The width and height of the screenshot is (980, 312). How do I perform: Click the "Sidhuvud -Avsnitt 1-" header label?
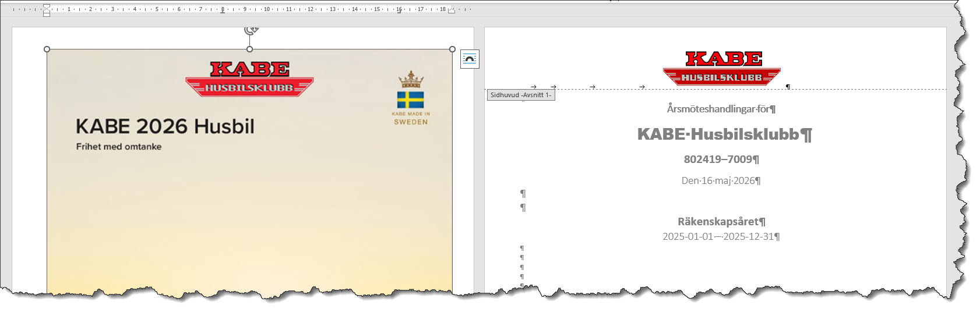click(x=521, y=95)
